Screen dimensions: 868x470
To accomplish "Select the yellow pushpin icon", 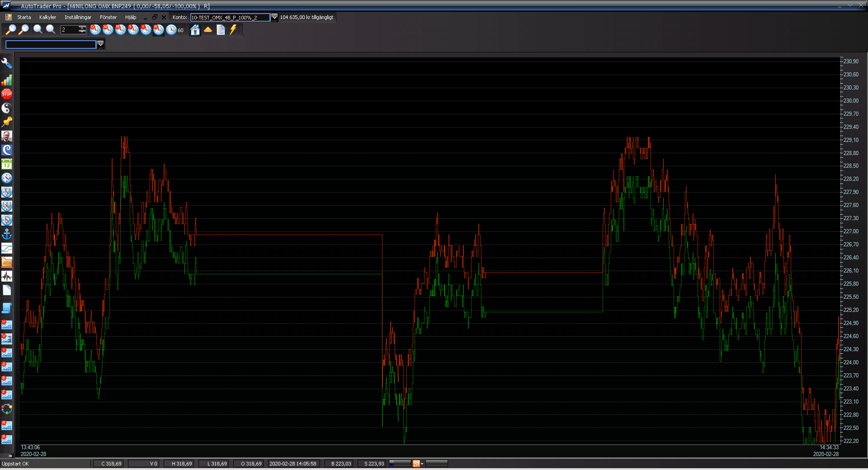I will (x=7, y=122).
